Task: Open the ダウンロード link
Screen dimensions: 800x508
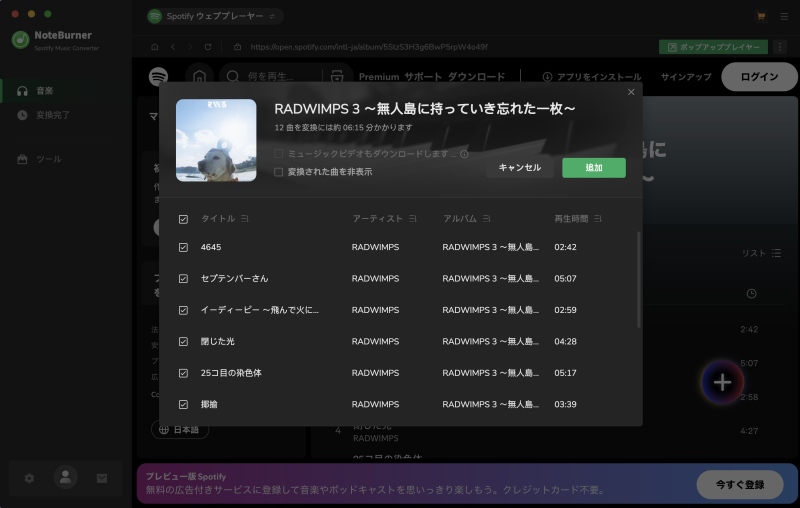Action: tap(477, 77)
